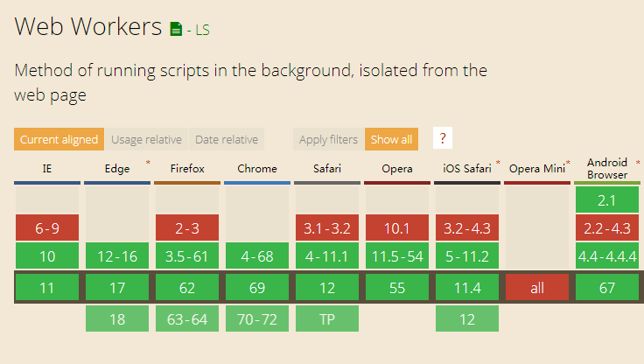The width and height of the screenshot is (644, 364).
Task: Select the Opera 55 current cell
Action: [397, 287]
